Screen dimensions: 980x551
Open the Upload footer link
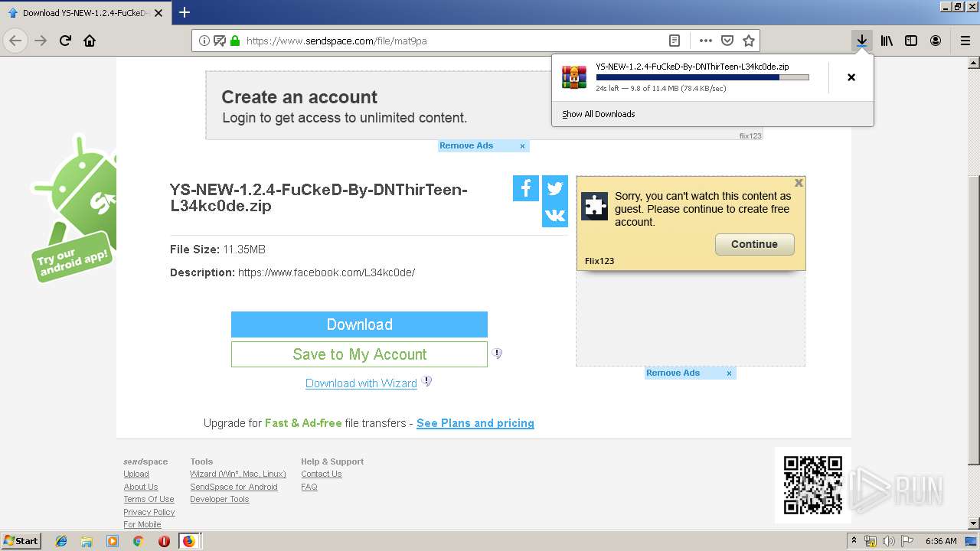point(136,474)
